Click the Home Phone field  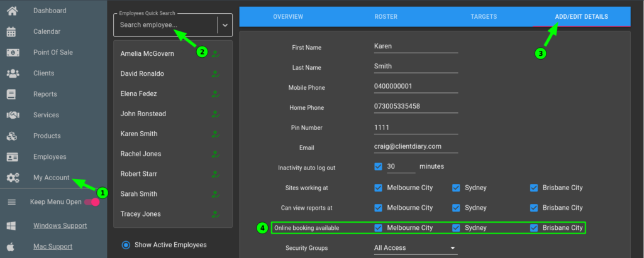[416, 107]
